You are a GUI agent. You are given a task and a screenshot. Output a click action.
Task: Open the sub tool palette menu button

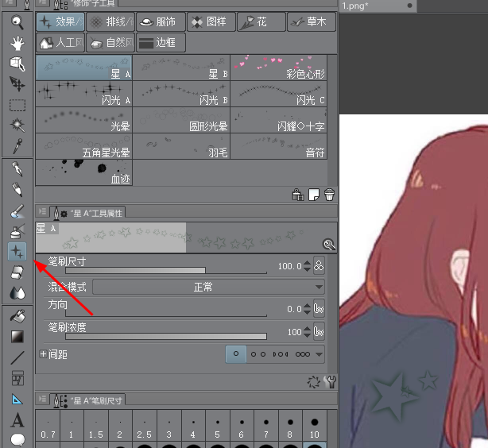42,2
